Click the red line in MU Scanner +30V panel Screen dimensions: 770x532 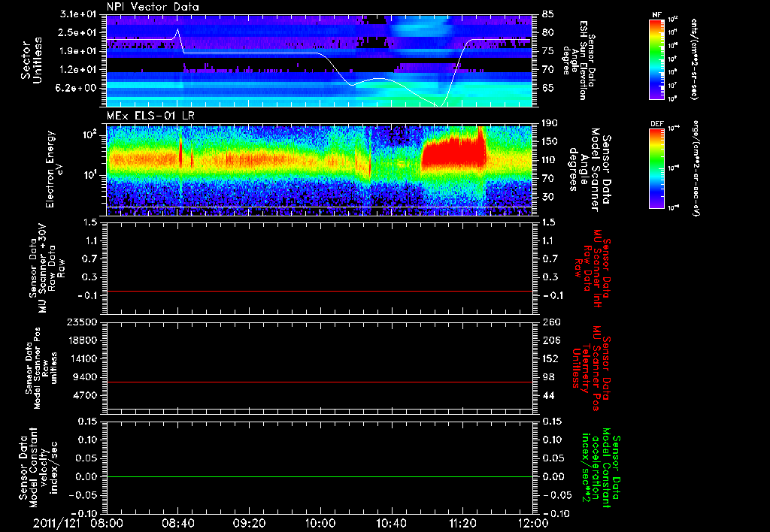[319, 291]
